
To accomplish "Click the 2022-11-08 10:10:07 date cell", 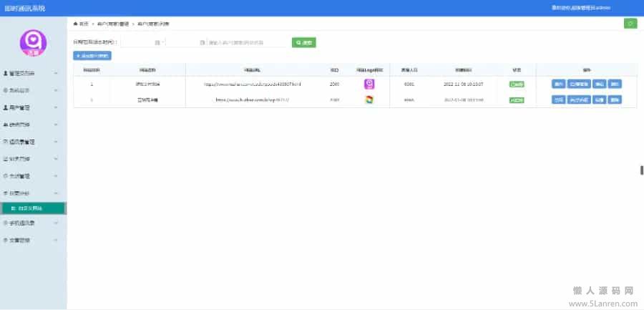I will 463,84.
